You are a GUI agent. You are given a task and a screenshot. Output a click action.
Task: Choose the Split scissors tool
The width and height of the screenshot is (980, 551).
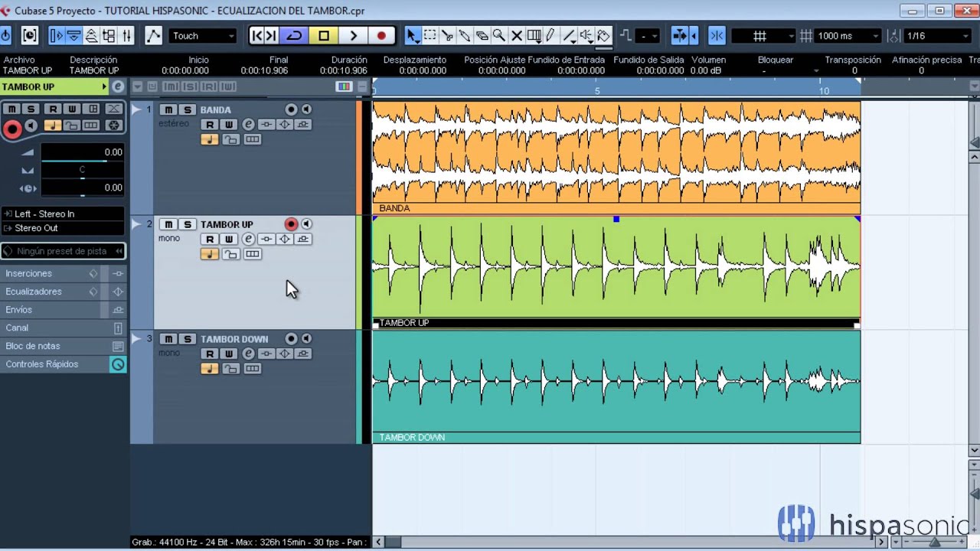(x=448, y=36)
